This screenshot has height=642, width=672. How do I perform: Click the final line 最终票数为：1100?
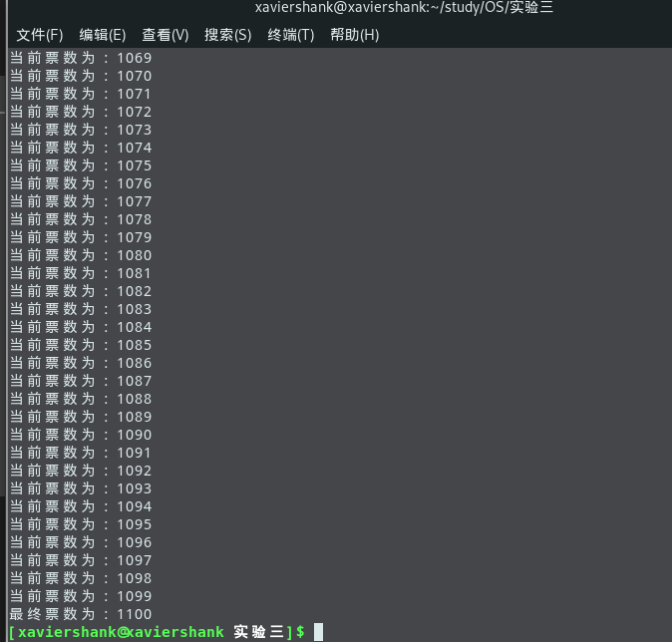[x=81, y=614]
